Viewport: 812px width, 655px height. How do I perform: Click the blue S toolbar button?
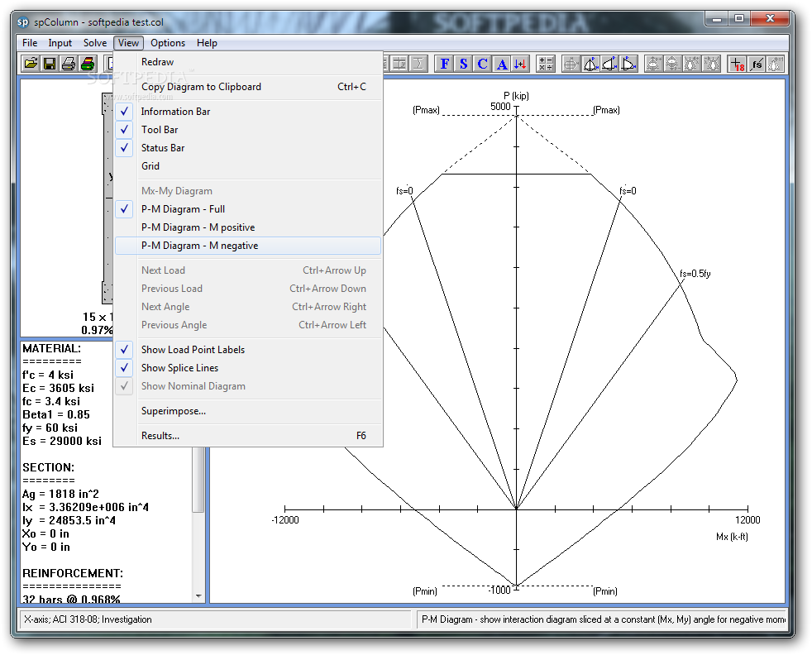(x=464, y=64)
